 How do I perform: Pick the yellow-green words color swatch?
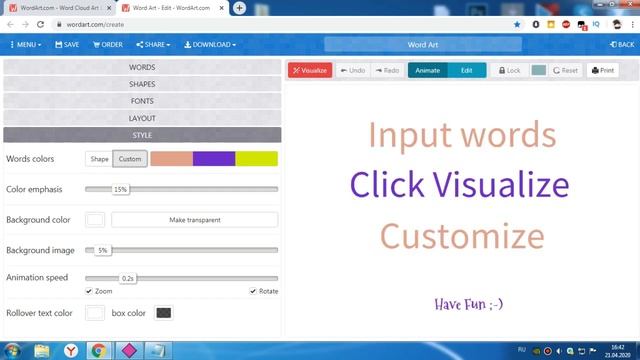257,159
